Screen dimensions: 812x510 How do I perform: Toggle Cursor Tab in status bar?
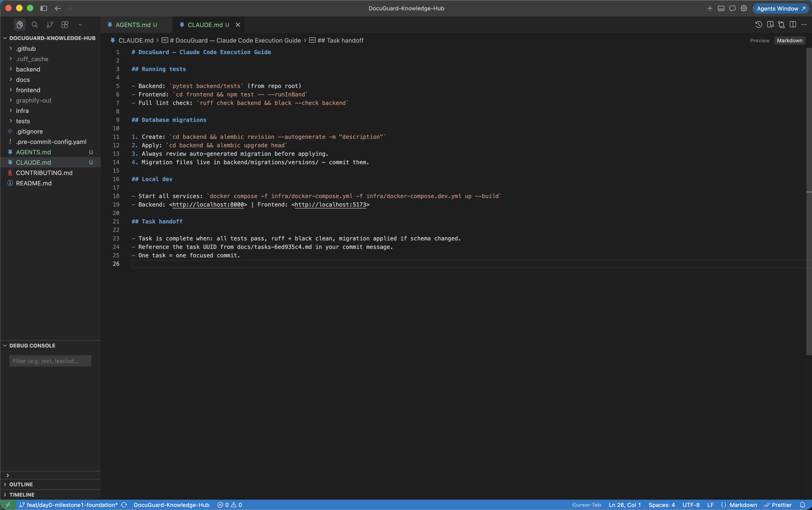point(586,505)
